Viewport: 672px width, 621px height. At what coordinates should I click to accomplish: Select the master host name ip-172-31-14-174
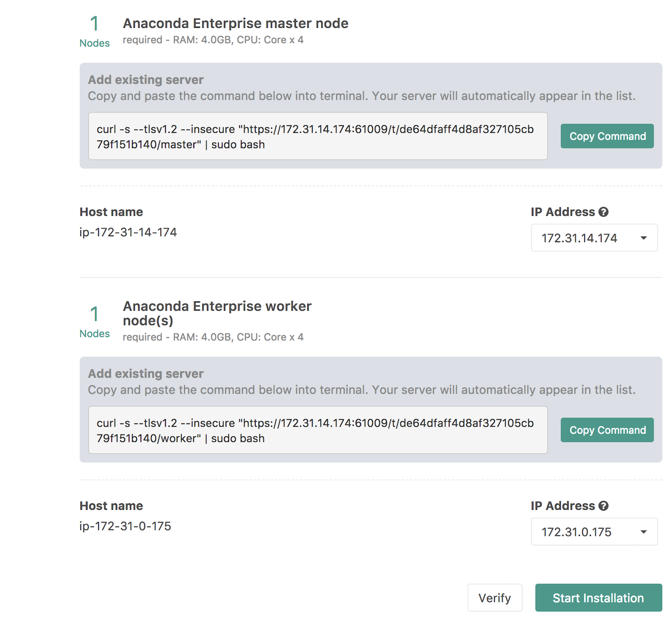pos(128,233)
